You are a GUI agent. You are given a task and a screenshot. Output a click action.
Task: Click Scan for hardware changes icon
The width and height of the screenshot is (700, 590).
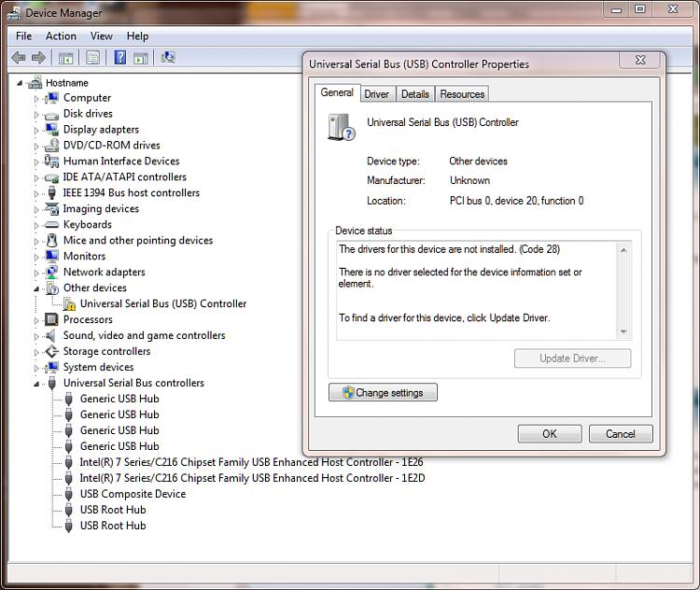pos(168,57)
